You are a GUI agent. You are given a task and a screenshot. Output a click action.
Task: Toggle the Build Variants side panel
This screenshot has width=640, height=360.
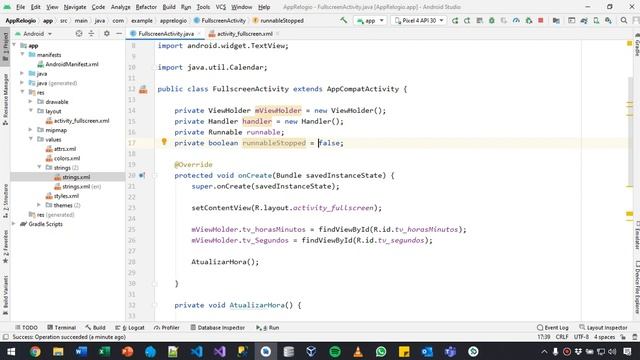pos(5,295)
